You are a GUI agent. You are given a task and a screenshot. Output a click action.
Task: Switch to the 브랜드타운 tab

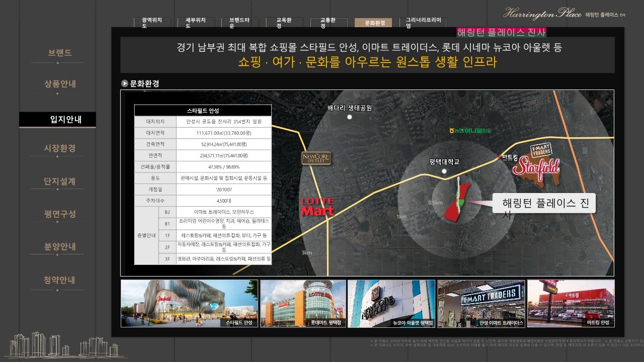click(x=239, y=23)
